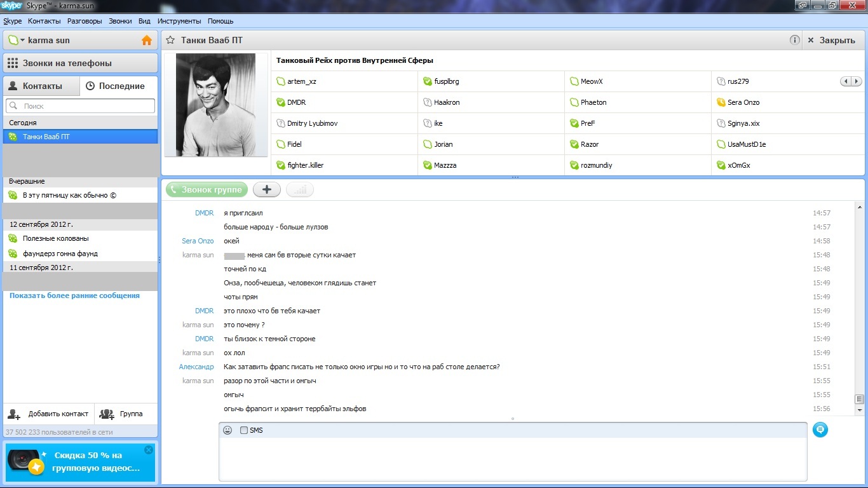
Task: Select participant PreF
Action: click(x=588, y=123)
